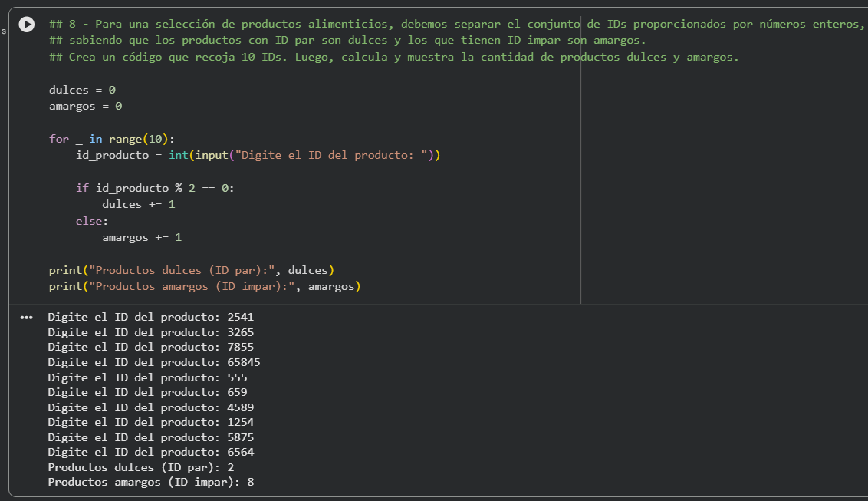This screenshot has width=868, height=501.
Task: Click the comment line starting '## sabiendo que'
Action: [x=347, y=40]
